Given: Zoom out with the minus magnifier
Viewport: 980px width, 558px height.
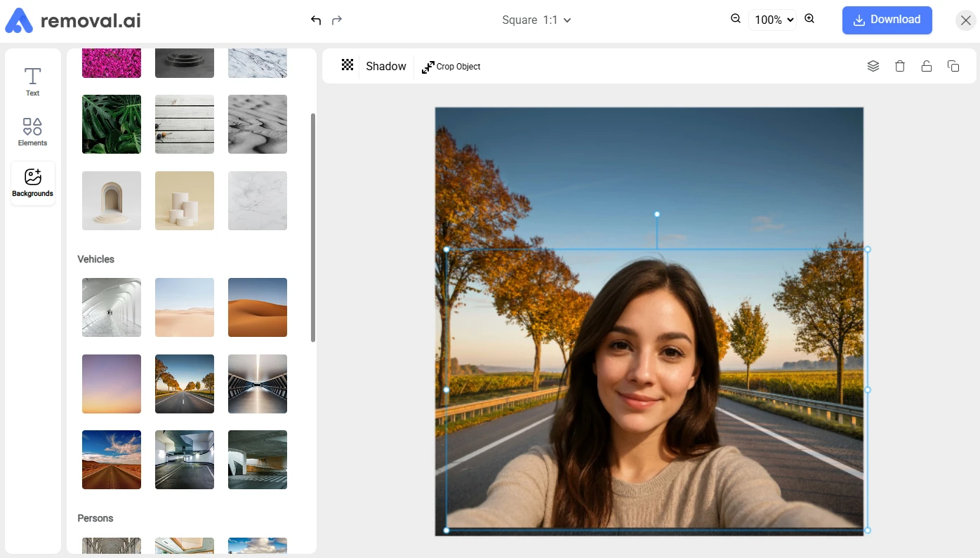Looking at the screenshot, I should (x=736, y=19).
